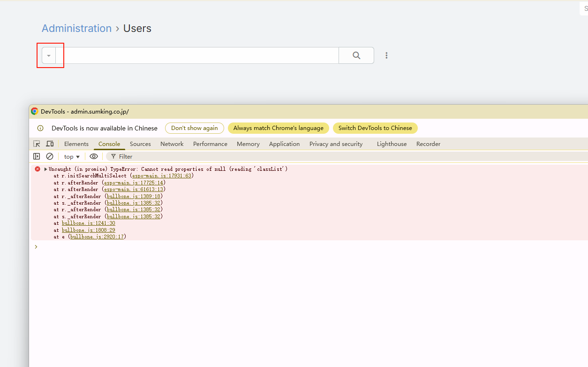Open the espo-main.js:61613:13 source link
The height and width of the screenshot is (367, 588).
pyautogui.click(x=133, y=189)
